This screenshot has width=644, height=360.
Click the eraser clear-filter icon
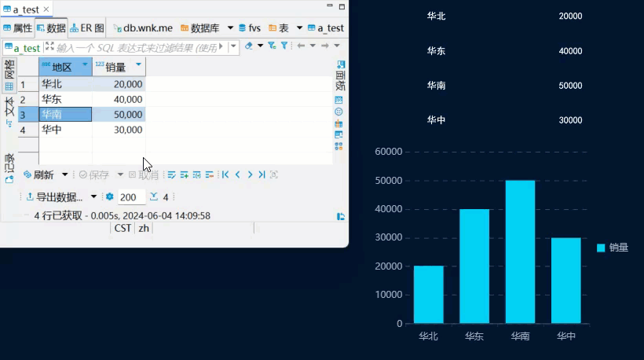click(248, 46)
